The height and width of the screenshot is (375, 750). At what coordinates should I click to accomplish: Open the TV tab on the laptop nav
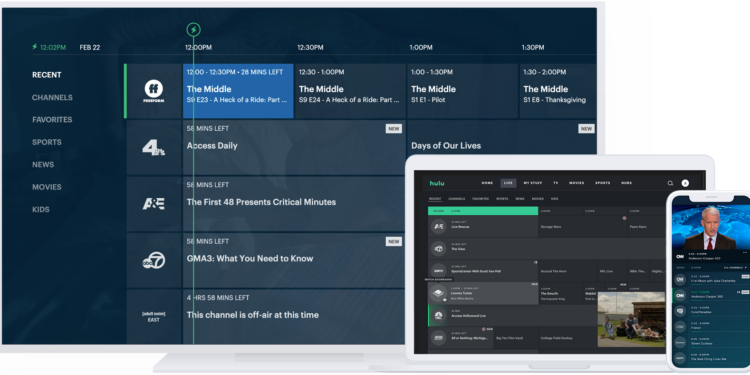[556, 183]
